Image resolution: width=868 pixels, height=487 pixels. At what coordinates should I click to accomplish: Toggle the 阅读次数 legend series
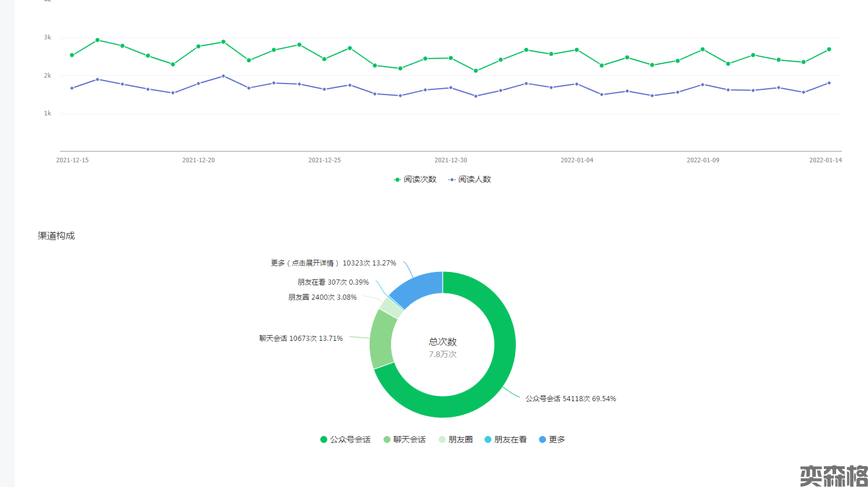click(415, 180)
